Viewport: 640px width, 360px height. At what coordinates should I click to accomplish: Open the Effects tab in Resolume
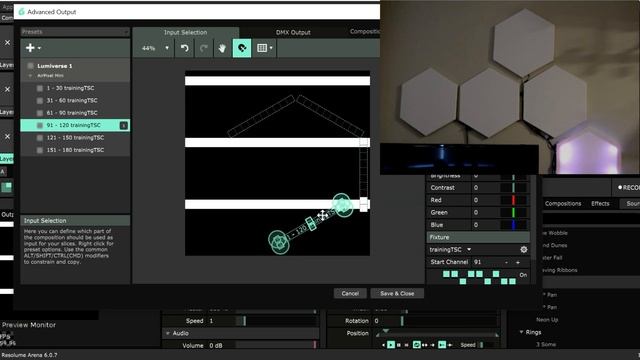(600, 203)
